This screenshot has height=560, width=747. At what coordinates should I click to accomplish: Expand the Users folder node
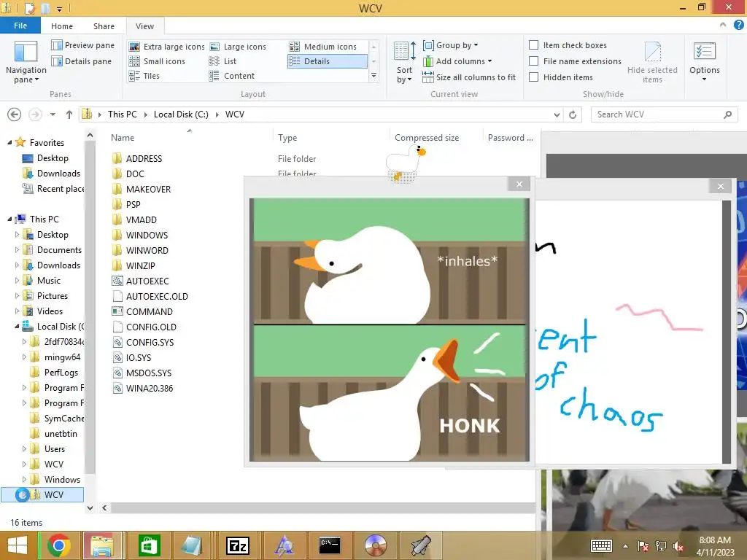pyautogui.click(x=24, y=448)
